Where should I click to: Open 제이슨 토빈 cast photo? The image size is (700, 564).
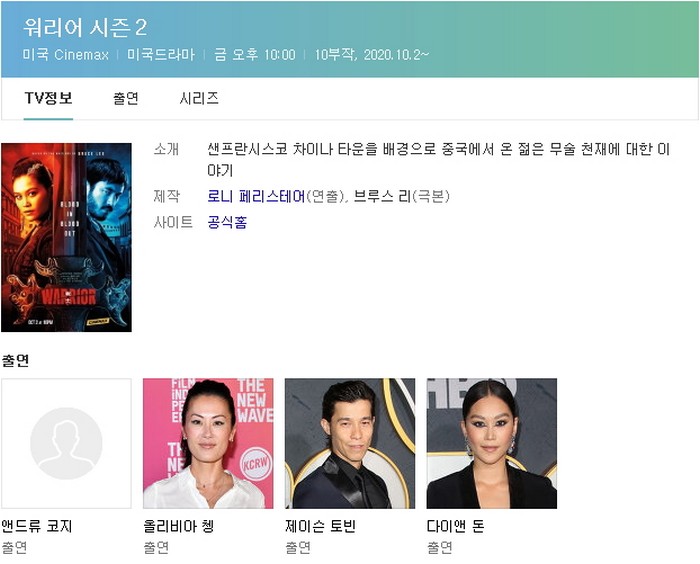coord(350,443)
